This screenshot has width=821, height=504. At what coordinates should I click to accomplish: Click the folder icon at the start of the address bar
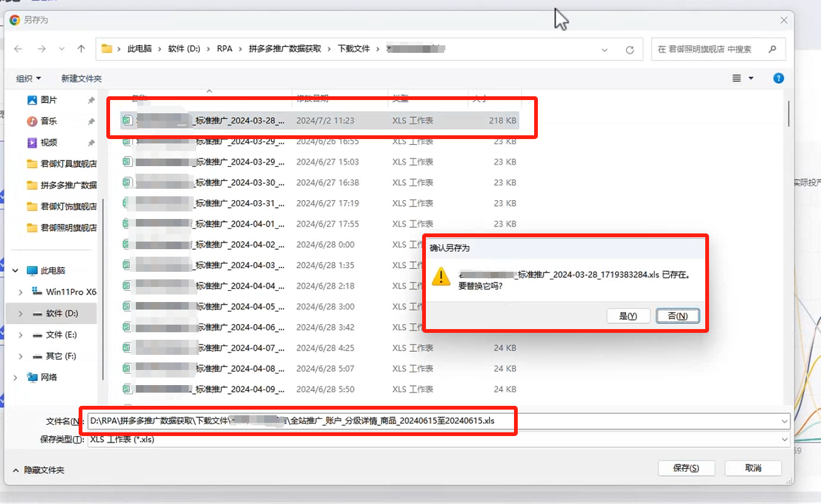click(x=107, y=49)
